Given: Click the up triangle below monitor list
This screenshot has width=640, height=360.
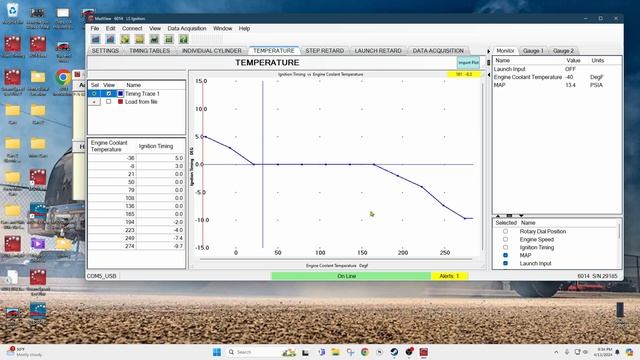Looking at the screenshot, I should click(x=498, y=216).
